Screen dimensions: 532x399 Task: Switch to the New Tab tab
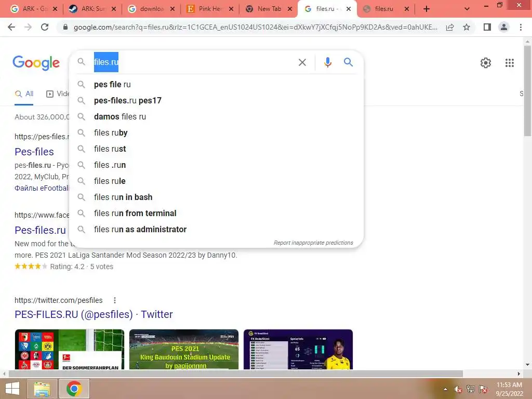point(269,9)
